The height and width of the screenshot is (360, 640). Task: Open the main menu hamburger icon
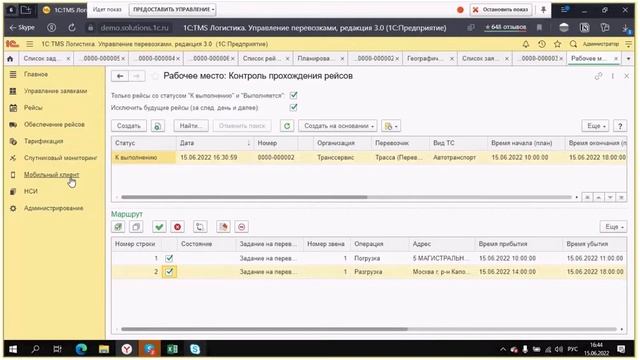tap(30, 44)
